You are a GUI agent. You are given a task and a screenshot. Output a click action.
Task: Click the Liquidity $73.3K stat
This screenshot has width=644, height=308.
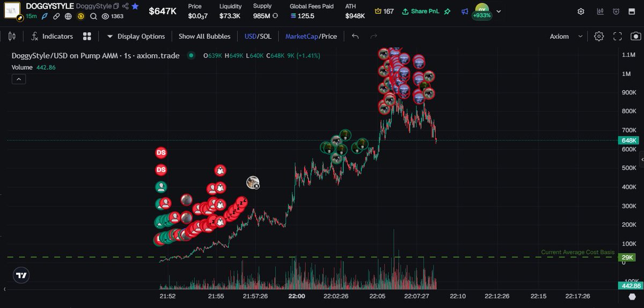pos(230,11)
